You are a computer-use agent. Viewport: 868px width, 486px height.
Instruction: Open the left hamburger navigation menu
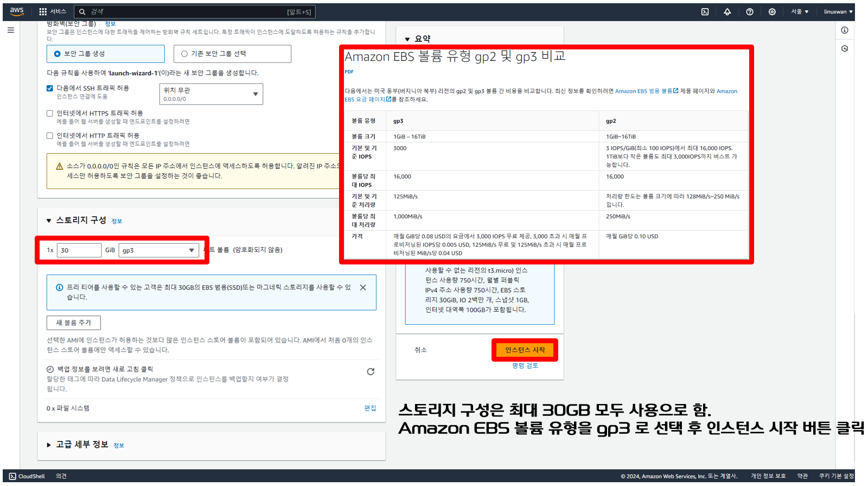coord(10,30)
